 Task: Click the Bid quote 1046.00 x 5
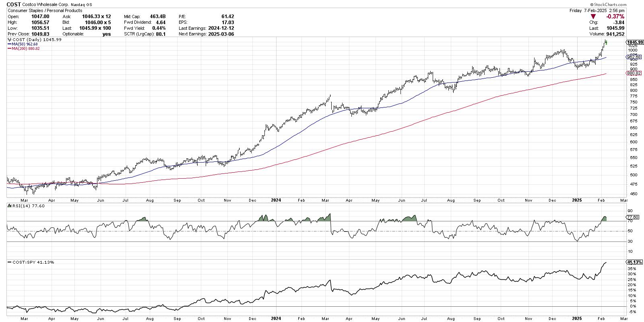tap(98, 23)
